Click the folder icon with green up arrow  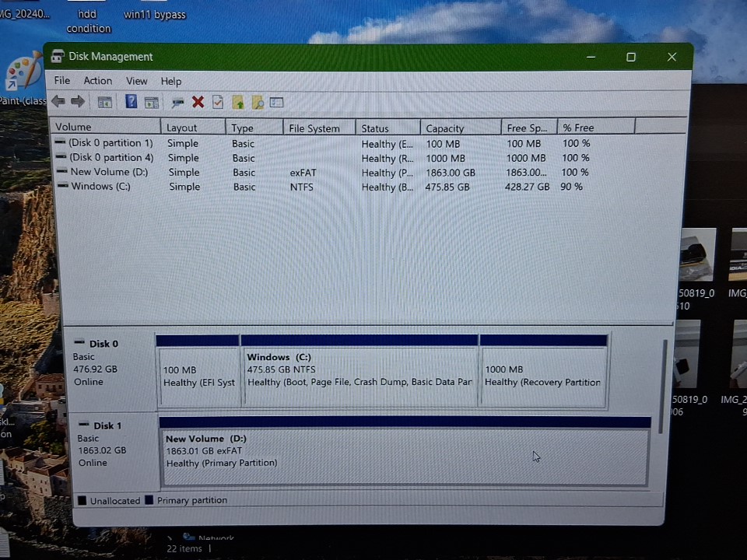pos(238,102)
